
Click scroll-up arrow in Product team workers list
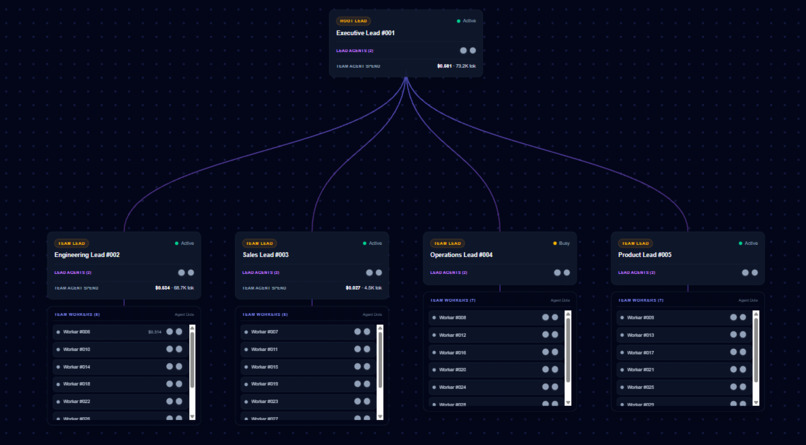pyautogui.click(x=756, y=313)
